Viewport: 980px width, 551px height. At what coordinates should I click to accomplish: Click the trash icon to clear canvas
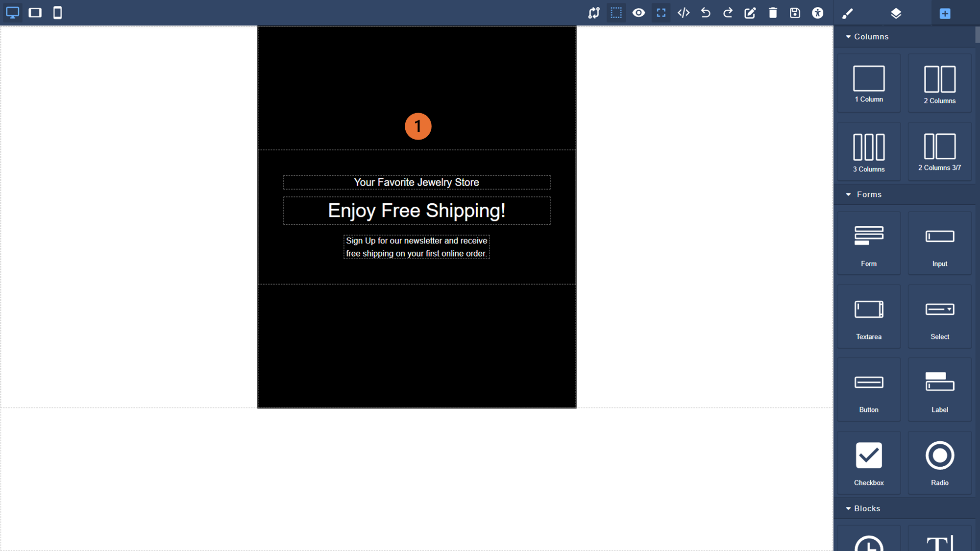pyautogui.click(x=773, y=13)
